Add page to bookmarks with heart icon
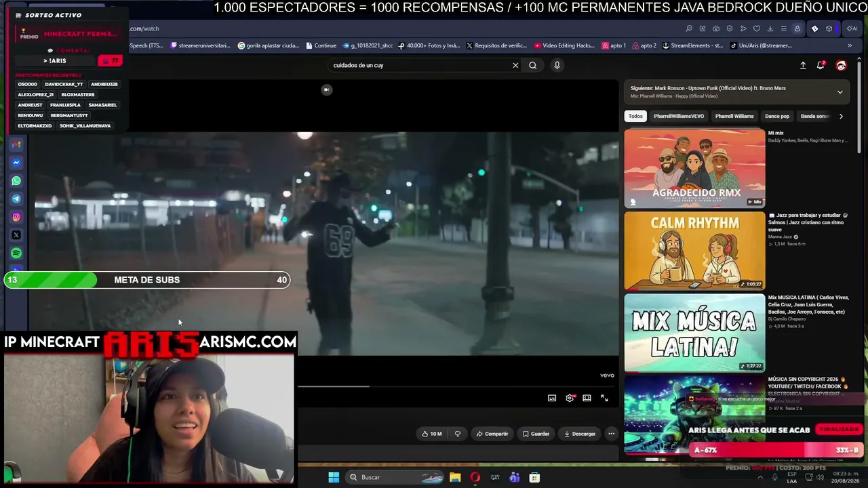The height and width of the screenshot is (488, 868). (757, 28)
